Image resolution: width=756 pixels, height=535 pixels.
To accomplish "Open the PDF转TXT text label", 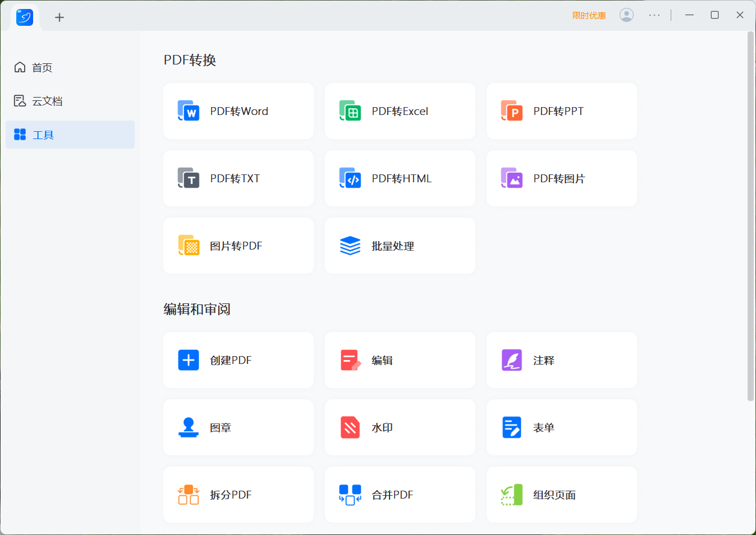I will 235,178.
